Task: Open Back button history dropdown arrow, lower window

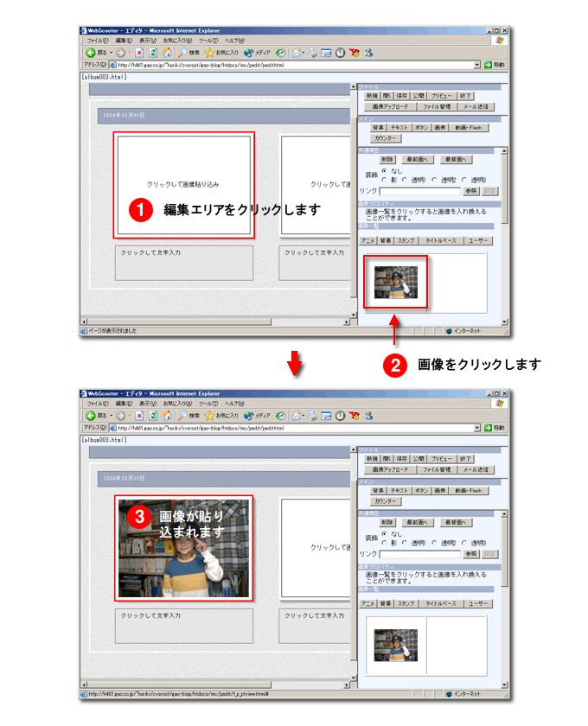Action: (112, 416)
